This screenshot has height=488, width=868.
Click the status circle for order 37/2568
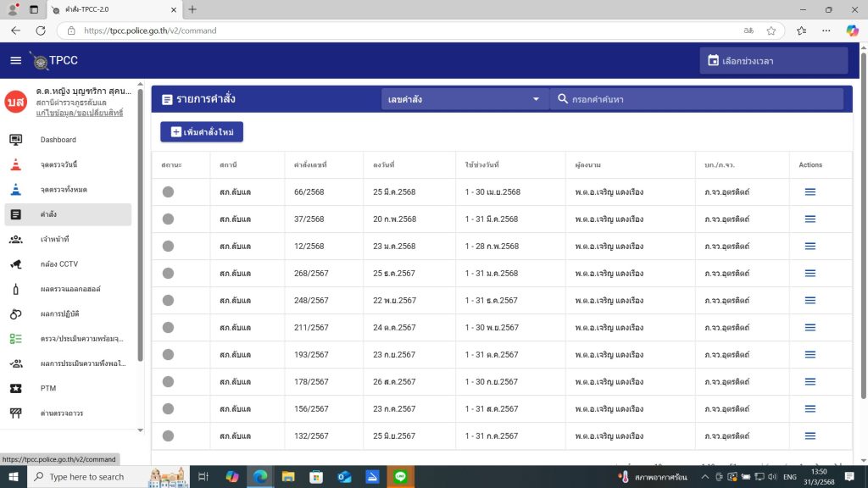point(168,219)
